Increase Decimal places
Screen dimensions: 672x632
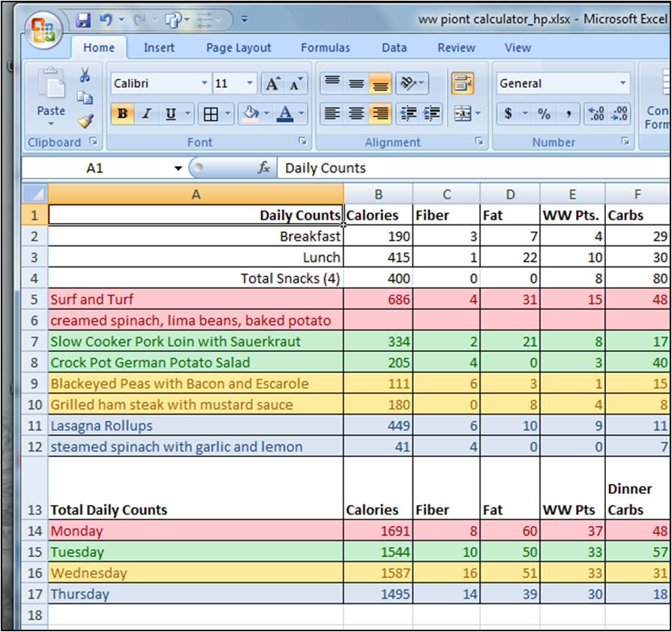tap(596, 113)
